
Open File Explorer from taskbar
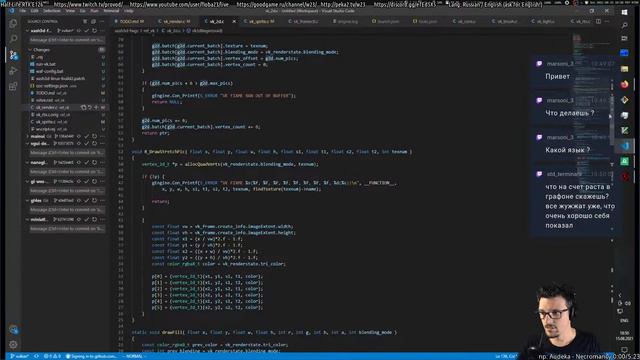[x=624, y=69]
